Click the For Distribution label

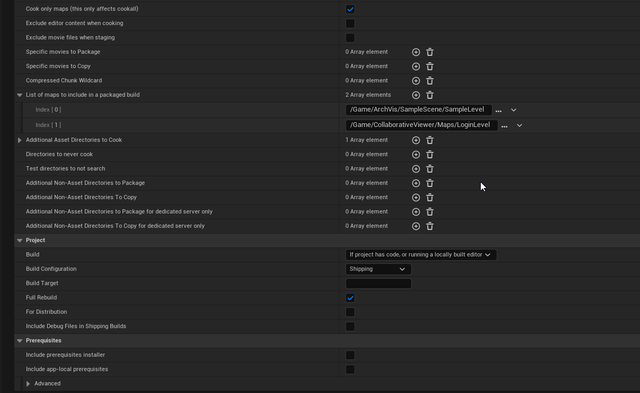click(46, 312)
